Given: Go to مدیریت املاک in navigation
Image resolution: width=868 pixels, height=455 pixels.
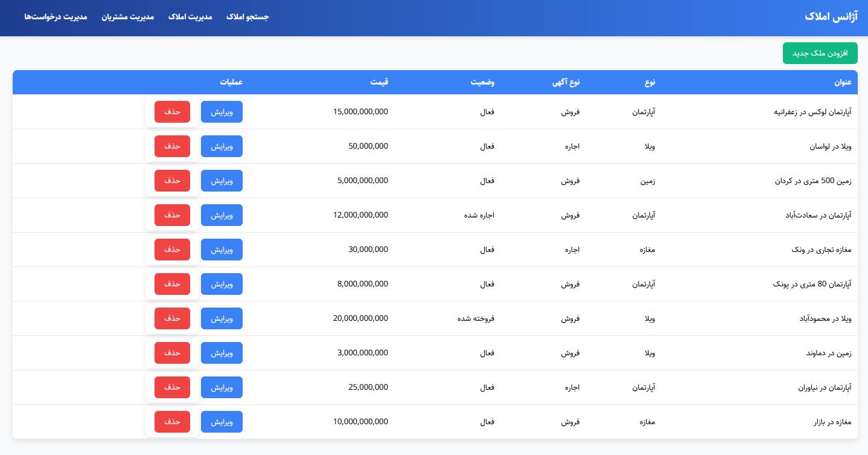Looking at the screenshot, I should pyautogui.click(x=190, y=17).
